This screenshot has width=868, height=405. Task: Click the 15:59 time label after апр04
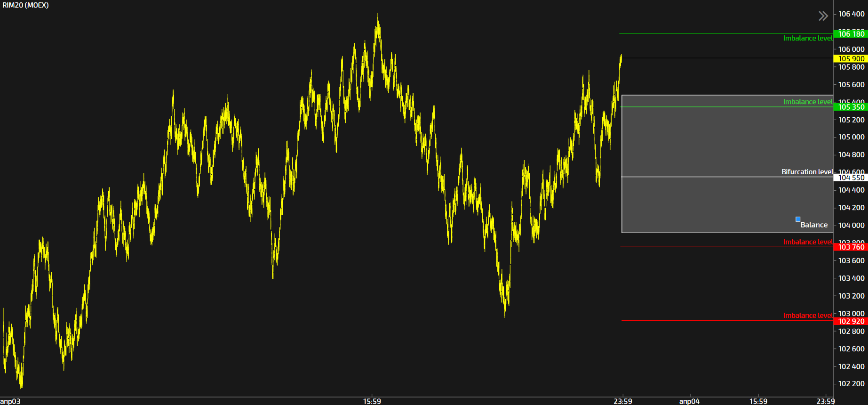(758, 401)
